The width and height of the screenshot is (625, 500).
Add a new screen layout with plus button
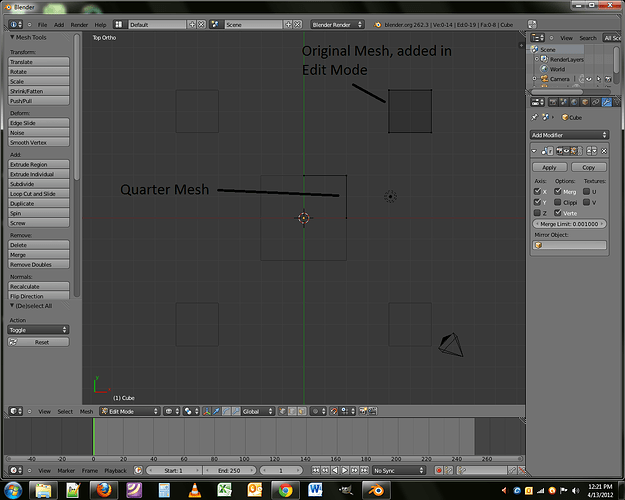pyautogui.click(x=192, y=24)
